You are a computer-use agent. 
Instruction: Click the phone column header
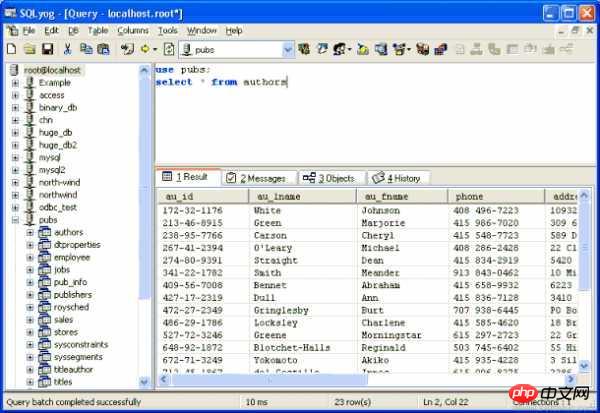(494, 197)
